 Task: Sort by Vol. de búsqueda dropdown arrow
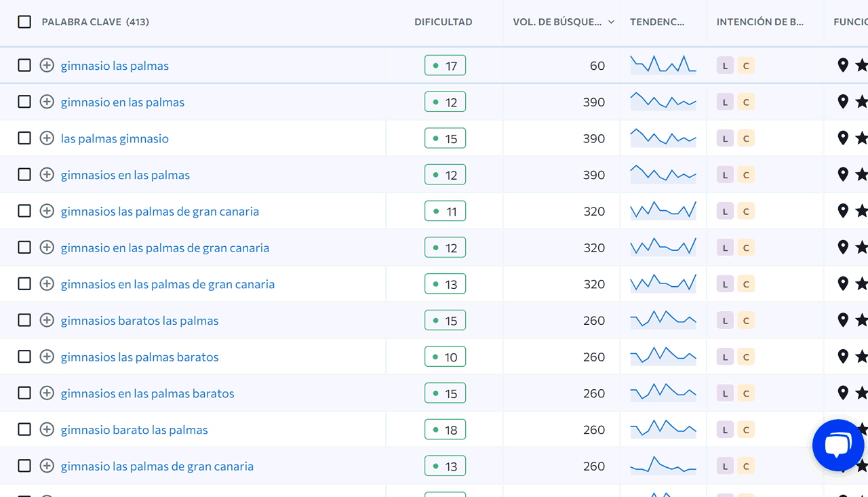click(611, 22)
